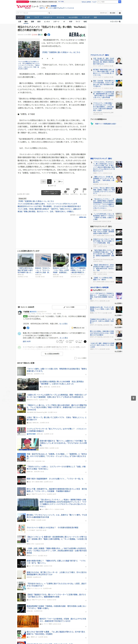Image resolution: width=138 pixels, height=644 pixels.
Task: Open 東南アジアで嫌韓感情 flag thumbnail
Action: (x=78, y=260)
